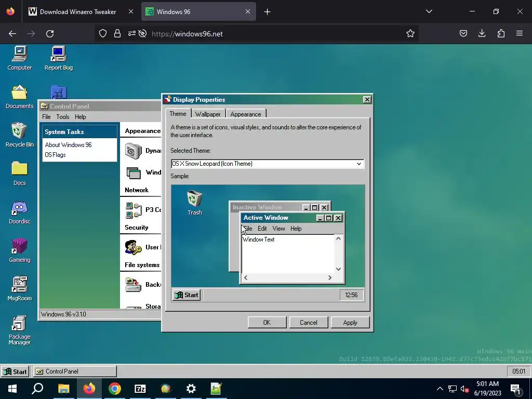Open the Firefox extensions puzzle icon
Viewport: 532px width, 399px height.
click(501, 33)
